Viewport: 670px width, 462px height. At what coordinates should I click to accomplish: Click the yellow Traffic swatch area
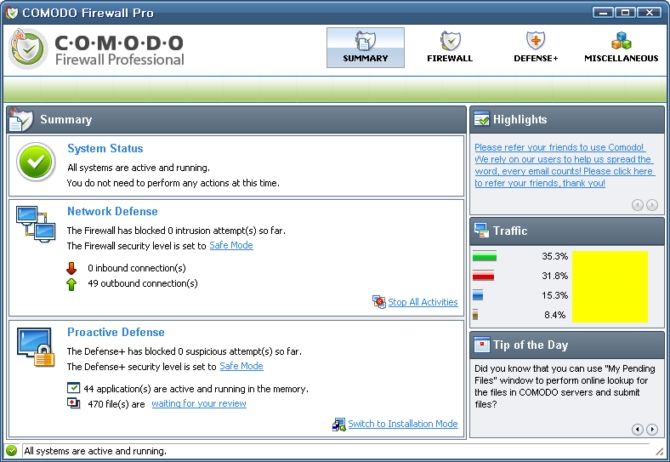coord(610,287)
